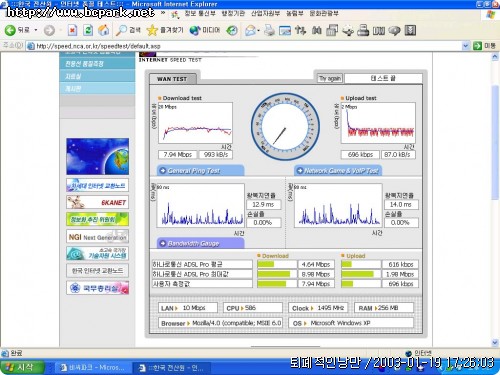This screenshot has width=500, height=375.
Task: Stop page loading with the red X icon
Action: (72, 30)
